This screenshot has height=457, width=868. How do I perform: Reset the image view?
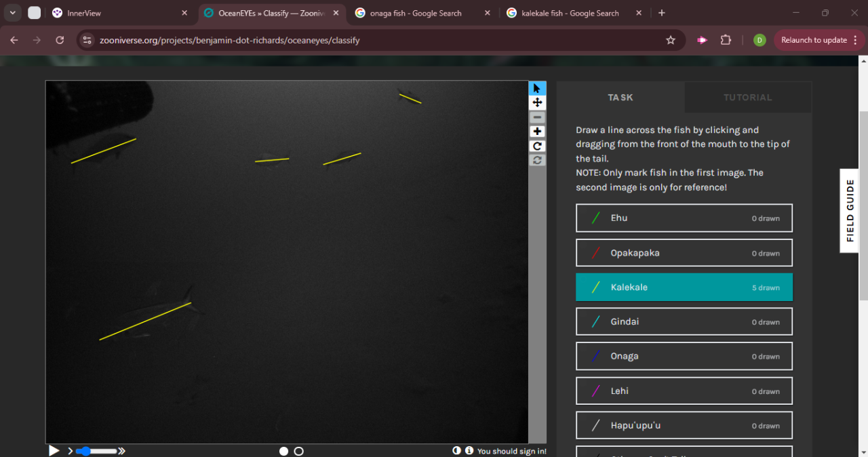(537, 160)
